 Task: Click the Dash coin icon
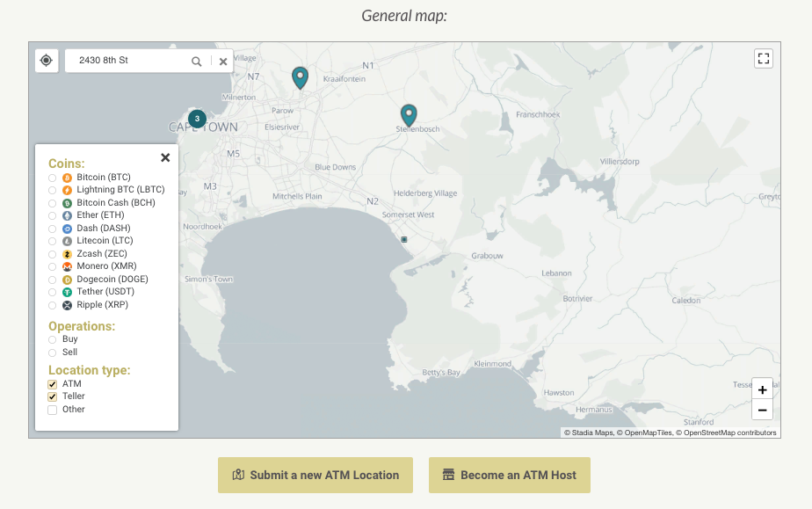(68, 229)
